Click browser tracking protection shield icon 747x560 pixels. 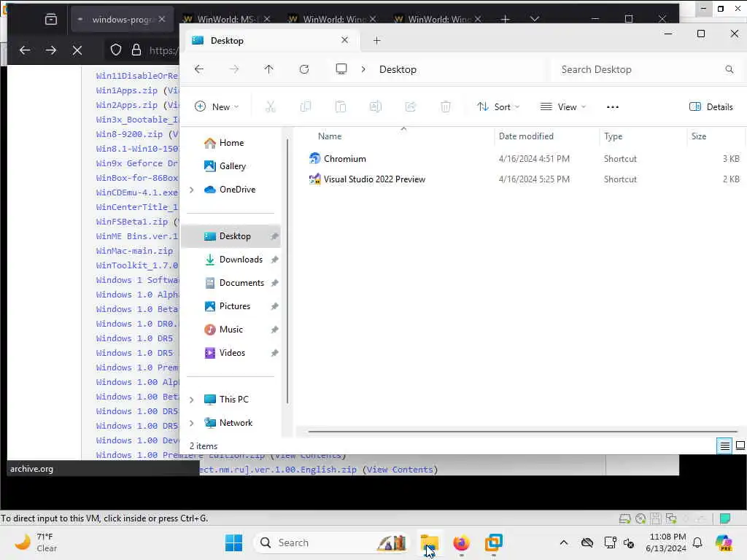pos(116,50)
